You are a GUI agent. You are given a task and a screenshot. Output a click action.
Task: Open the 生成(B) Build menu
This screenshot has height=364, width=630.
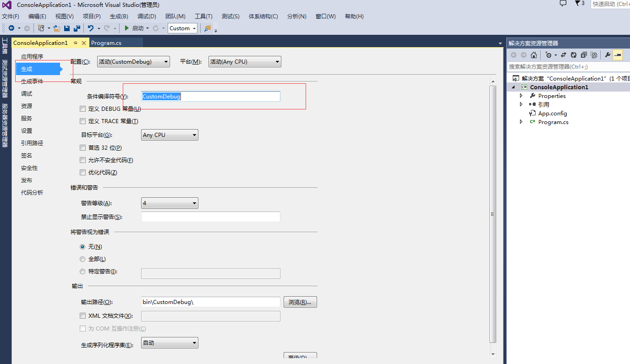point(119,16)
